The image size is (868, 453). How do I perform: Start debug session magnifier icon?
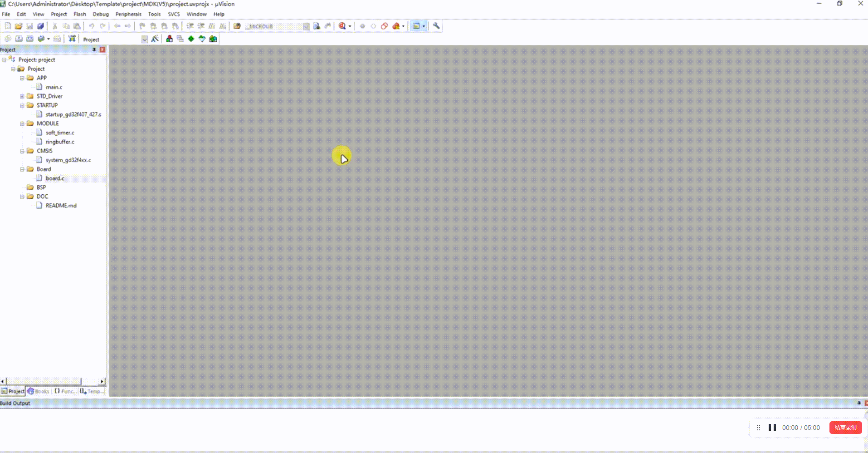[x=342, y=26]
